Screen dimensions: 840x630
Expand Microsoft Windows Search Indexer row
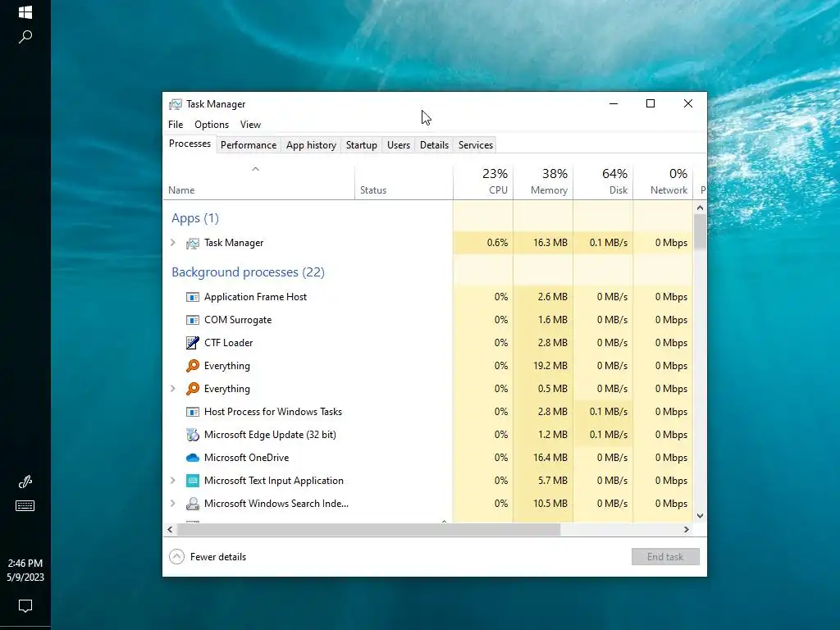(172, 504)
